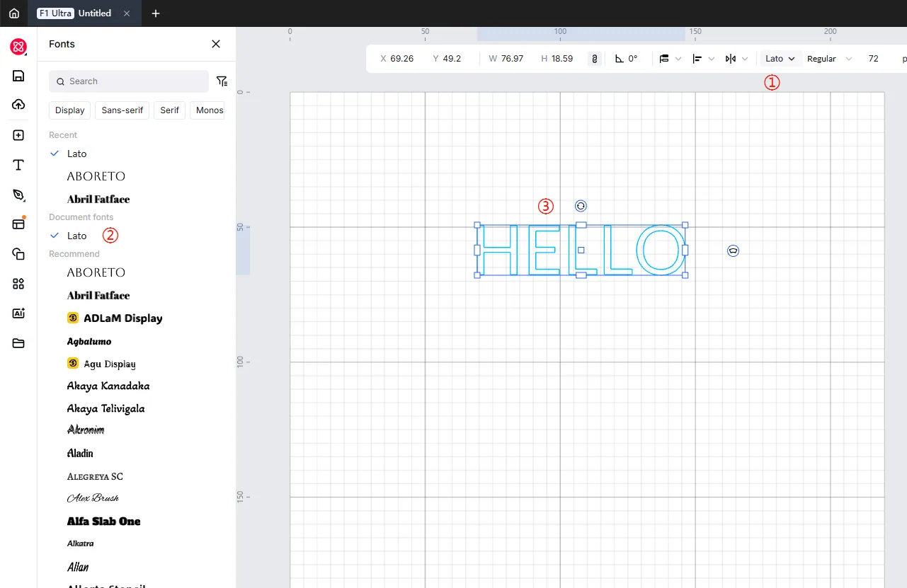
Task: Close the Fonts panel
Action: click(216, 44)
